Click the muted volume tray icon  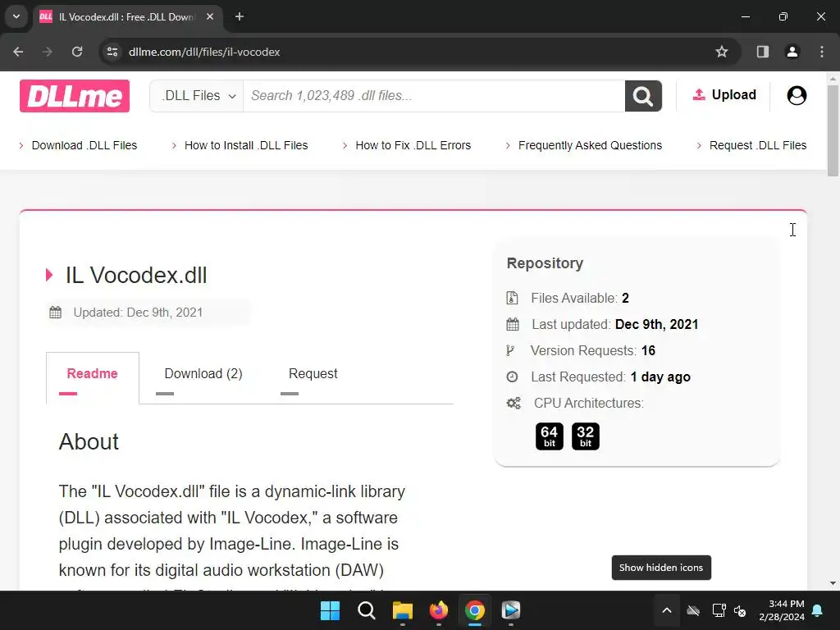pos(741,610)
